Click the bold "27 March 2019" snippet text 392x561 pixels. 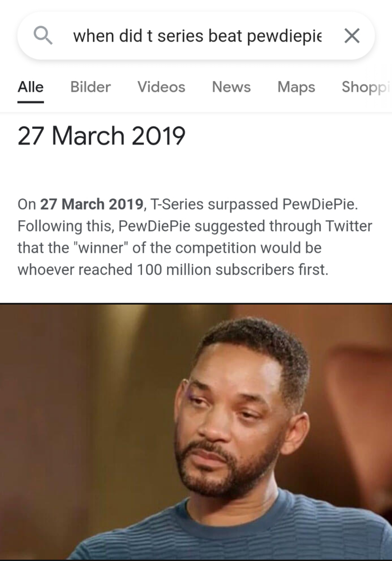tap(92, 204)
